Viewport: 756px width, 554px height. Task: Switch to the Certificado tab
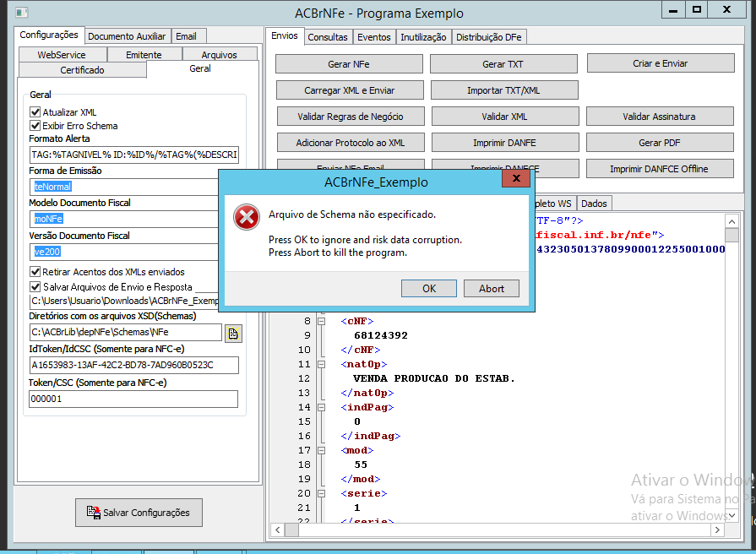coord(83,70)
